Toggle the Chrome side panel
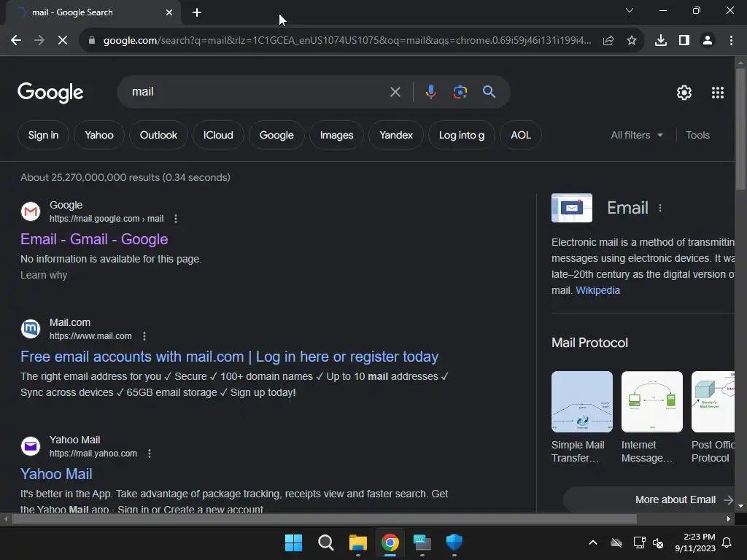Viewport: 747px width, 560px height. (x=684, y=41)
